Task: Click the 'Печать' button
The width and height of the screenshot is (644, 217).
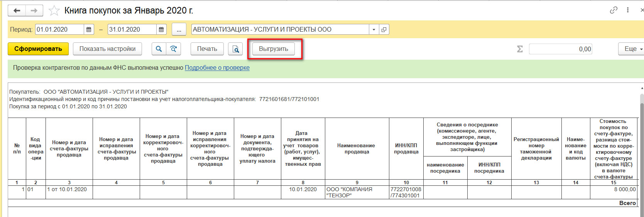Action: 207,49
